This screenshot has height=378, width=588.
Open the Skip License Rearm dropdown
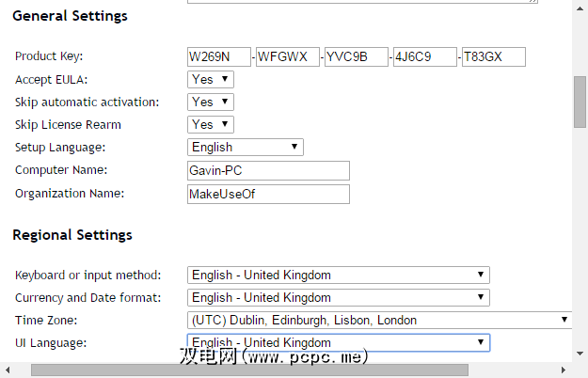tap(211, 125)
